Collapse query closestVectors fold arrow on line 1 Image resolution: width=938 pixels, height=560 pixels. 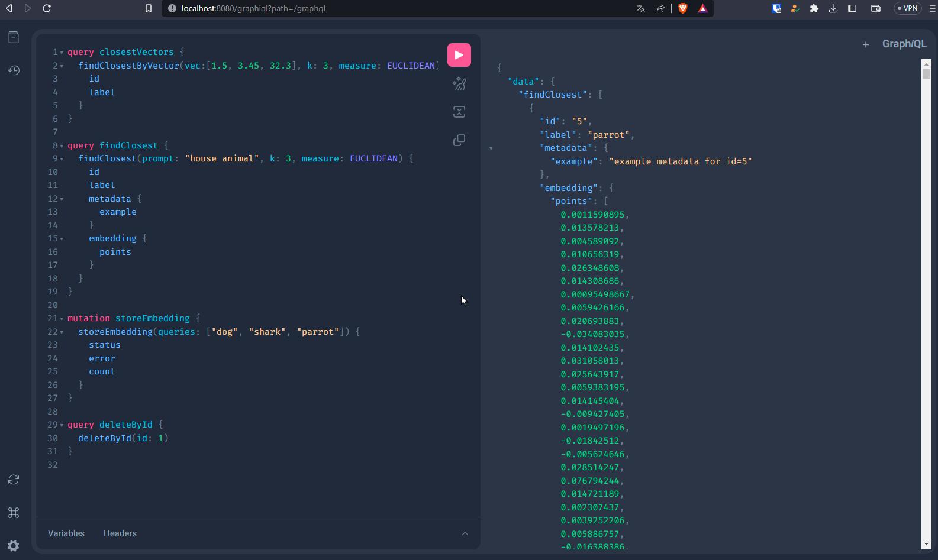coord(62,53)
